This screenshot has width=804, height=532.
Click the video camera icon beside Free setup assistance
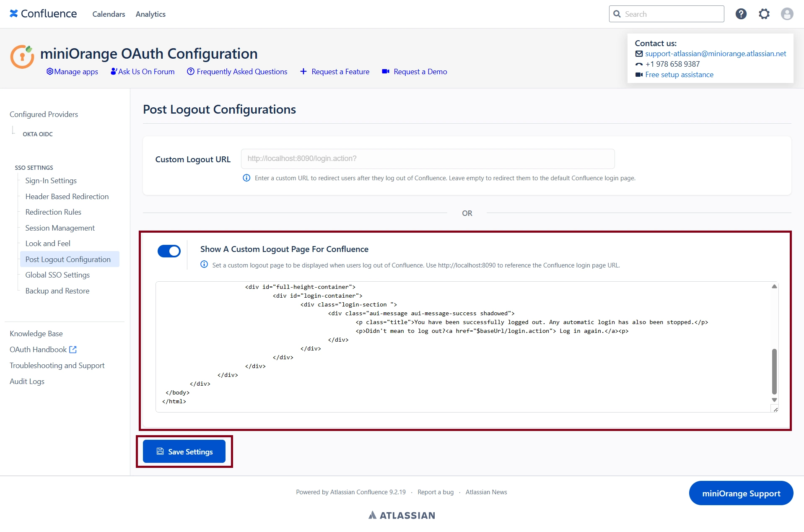[x=639, y=75]
